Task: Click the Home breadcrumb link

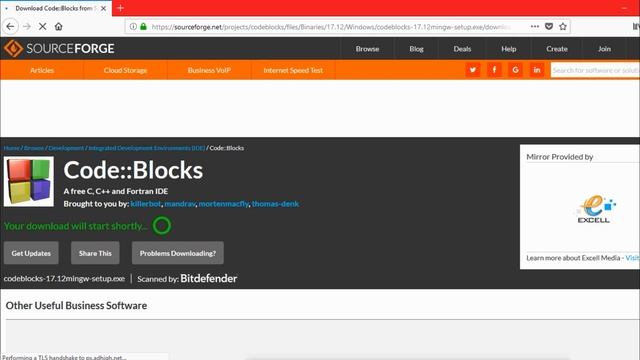Action: click(11, 148)
